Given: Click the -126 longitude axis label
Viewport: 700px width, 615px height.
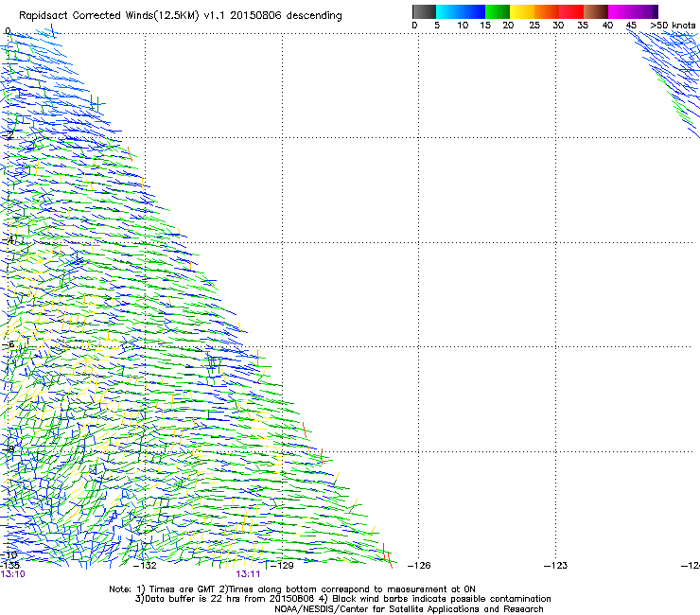Looking at the screenshot, I should click(419, 566).
